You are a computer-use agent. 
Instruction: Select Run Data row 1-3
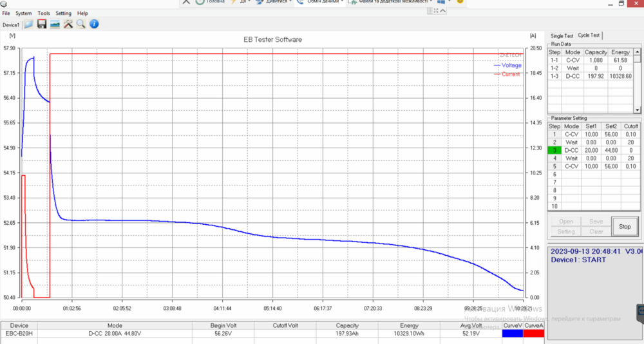pos(591,77)
